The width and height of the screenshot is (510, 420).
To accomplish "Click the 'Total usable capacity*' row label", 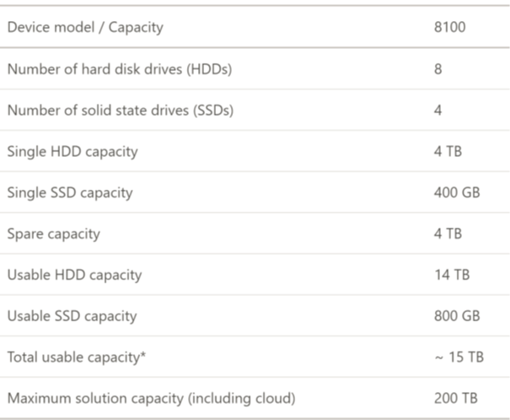I will point(77,358).
